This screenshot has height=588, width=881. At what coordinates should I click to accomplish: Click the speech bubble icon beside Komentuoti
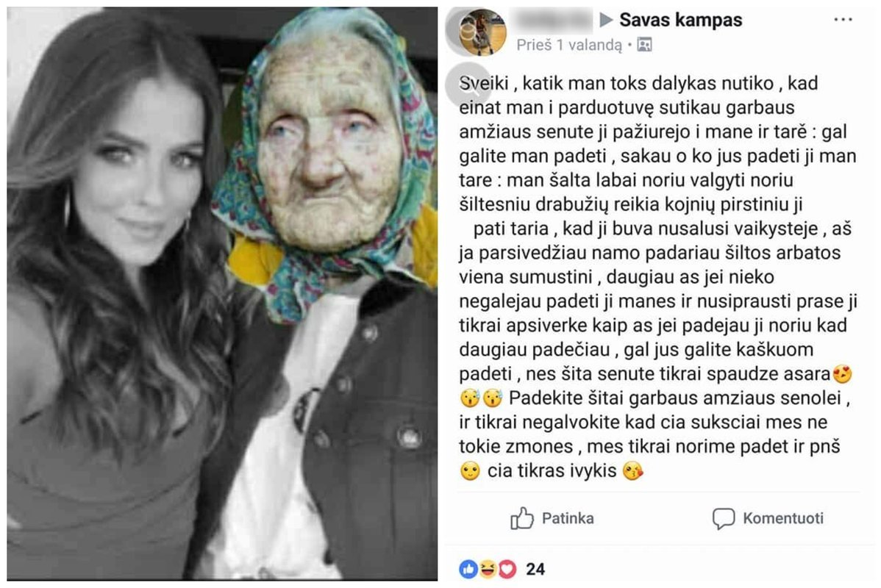[x=723, y=518]
